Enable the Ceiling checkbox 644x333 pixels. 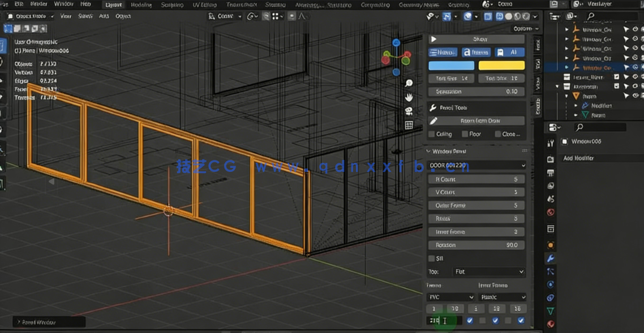pyautogui.click(x=432, y=134)
